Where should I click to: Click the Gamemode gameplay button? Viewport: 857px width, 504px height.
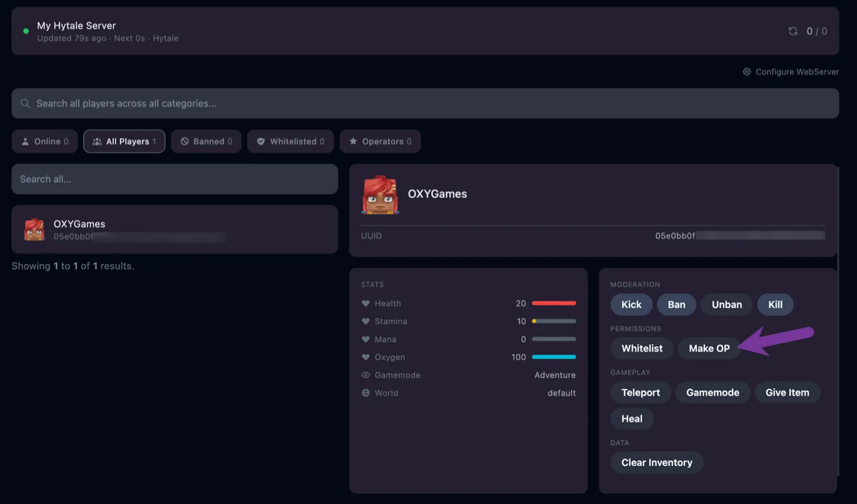712,392
